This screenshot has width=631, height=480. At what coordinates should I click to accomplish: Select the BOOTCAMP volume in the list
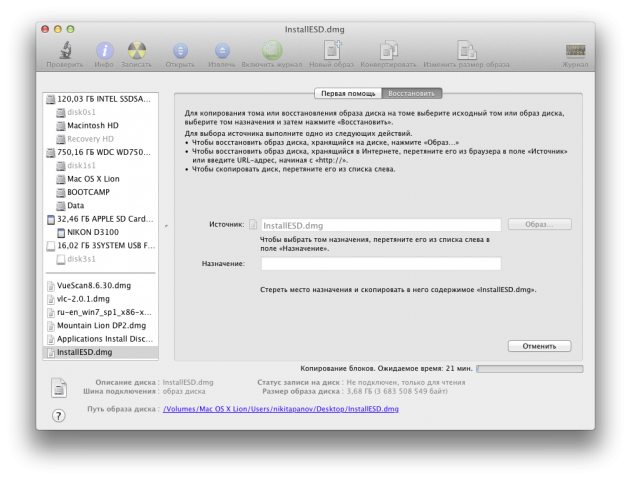(x=89, y=191)
